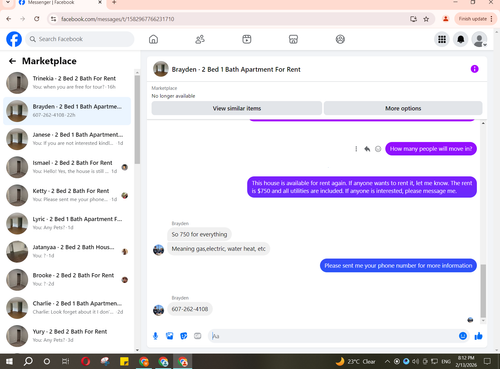Open conversation info purple icon
The image size is (500, 369).
pos(474,69)
